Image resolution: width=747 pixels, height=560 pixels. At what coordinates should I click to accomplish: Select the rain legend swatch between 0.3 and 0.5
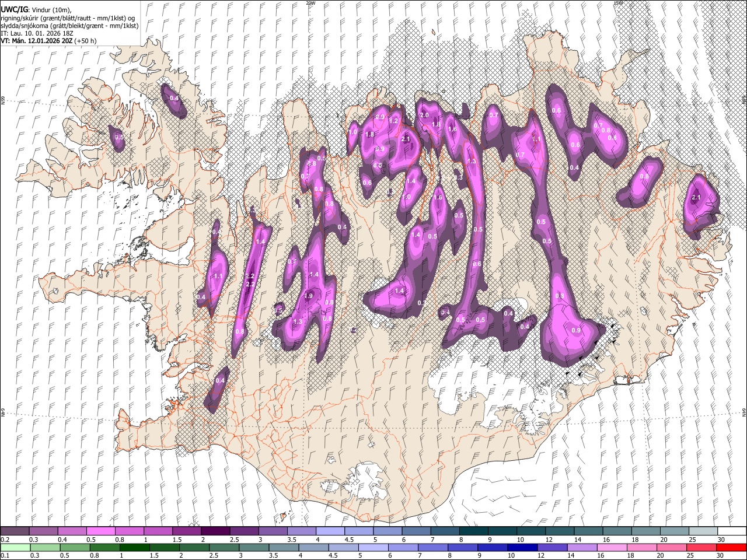click(44, 547)
